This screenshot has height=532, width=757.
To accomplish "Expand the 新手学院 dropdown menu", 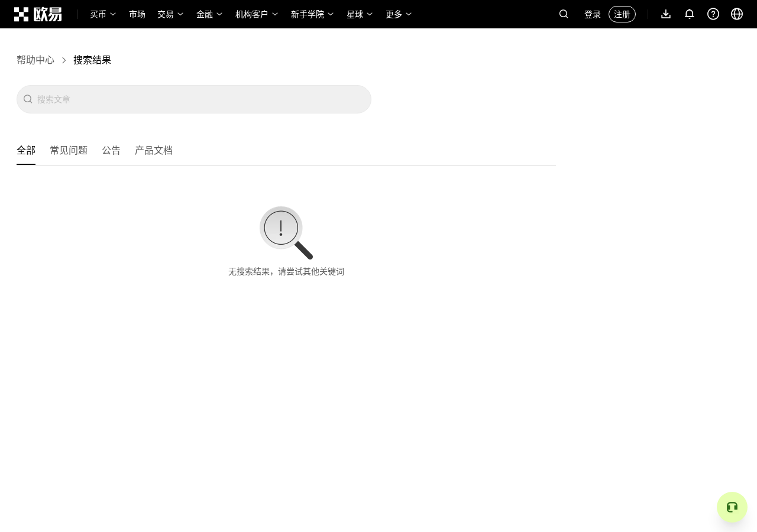I will coord(312,14).
